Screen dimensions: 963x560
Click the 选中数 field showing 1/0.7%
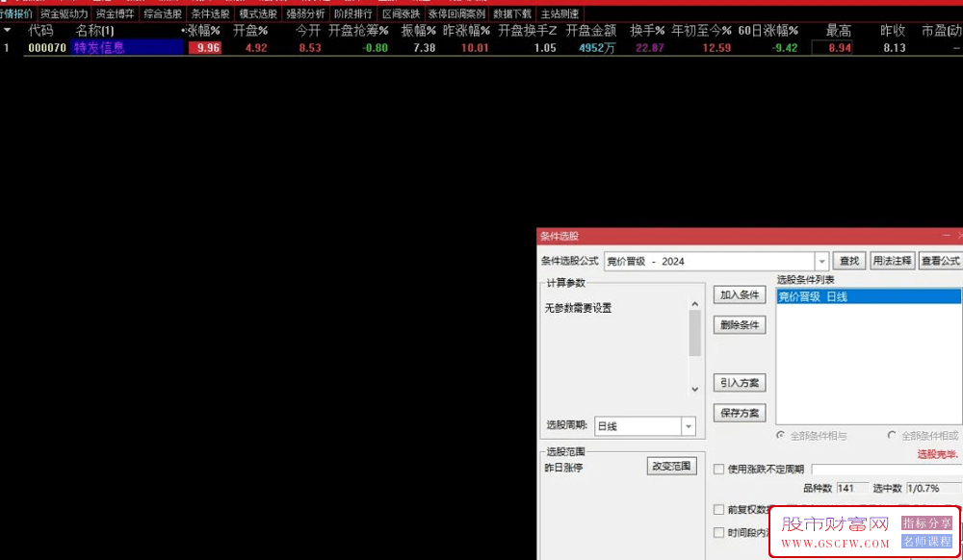933,488
